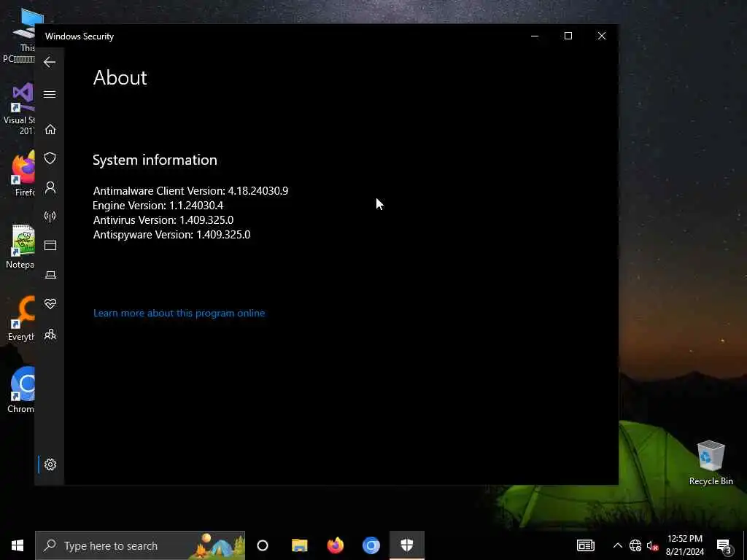The image size is (747, 560).
Task: Select the Notepad++ desktop shortcut
Action: coord(20,246)
